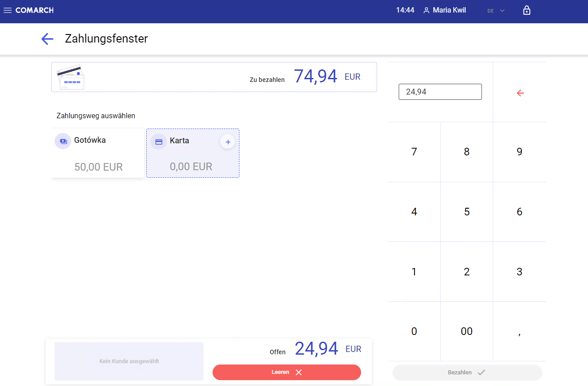Open the DE language dropdown
The height and width of the screenshot is (386, 588).
pos(496,11)
